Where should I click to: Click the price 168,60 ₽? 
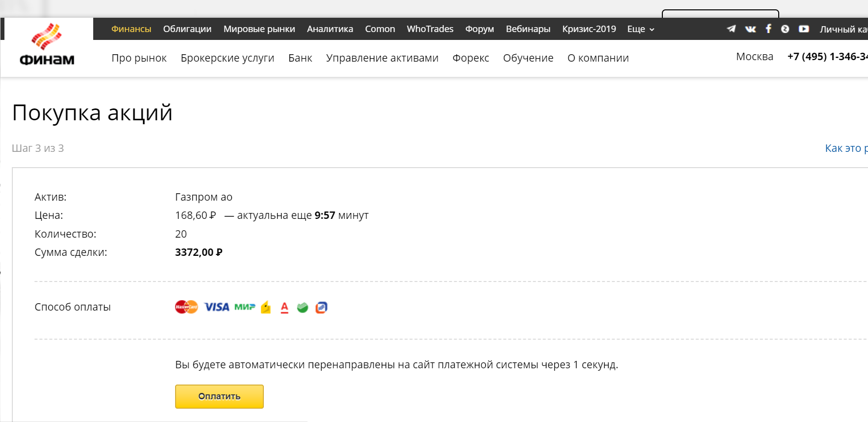click(196, 215)
